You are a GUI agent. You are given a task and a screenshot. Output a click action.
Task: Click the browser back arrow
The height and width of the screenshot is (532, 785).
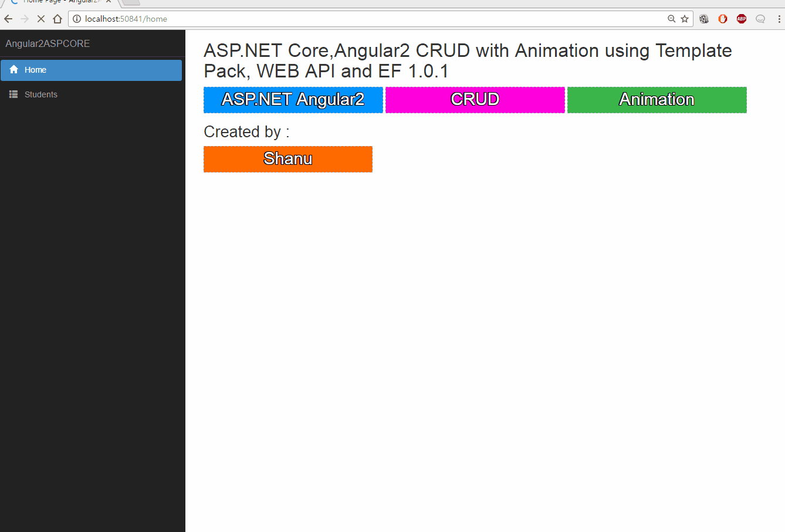pos(8,19)
